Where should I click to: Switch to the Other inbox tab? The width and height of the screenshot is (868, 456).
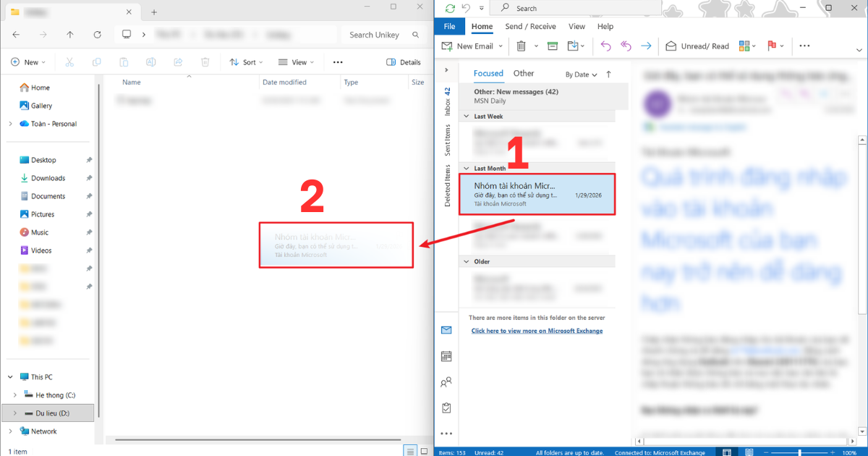pos(523,73)
